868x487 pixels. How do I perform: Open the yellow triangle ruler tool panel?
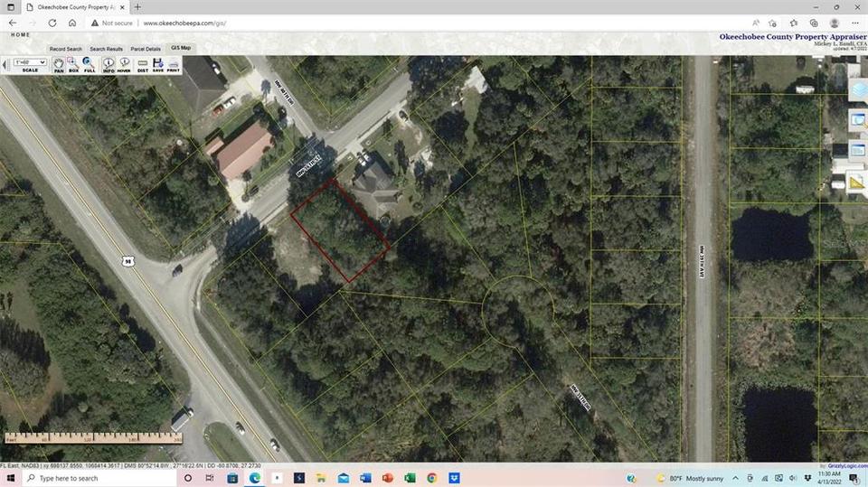click(857, 183)
